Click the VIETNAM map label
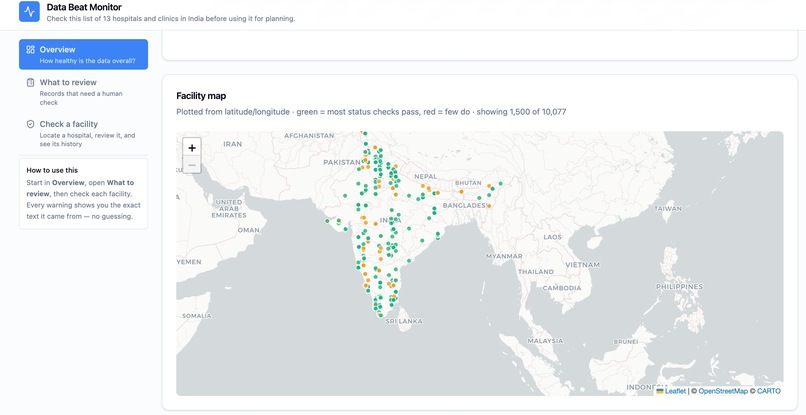 pos(582,264)
